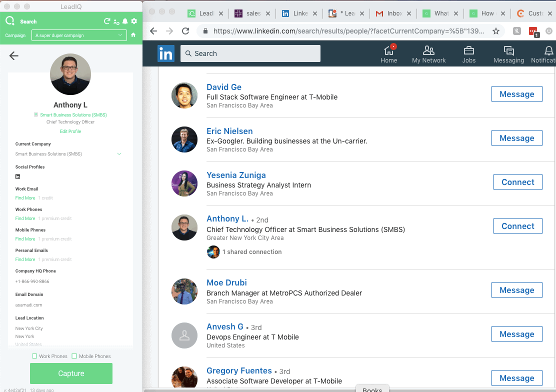Click Find More under Work Email
Screen dimensions: 556x392
click(x=25, y=198)
